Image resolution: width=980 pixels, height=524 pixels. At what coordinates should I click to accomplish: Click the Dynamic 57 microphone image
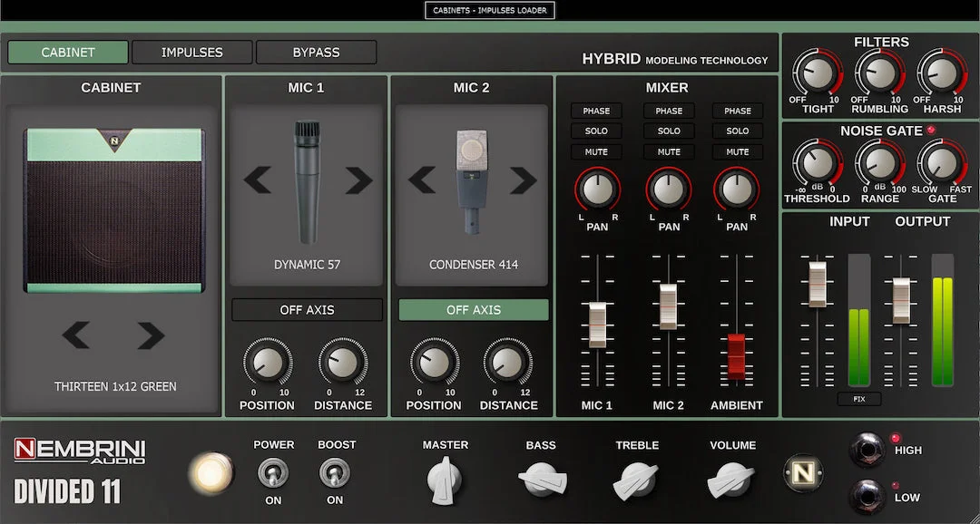307,182
